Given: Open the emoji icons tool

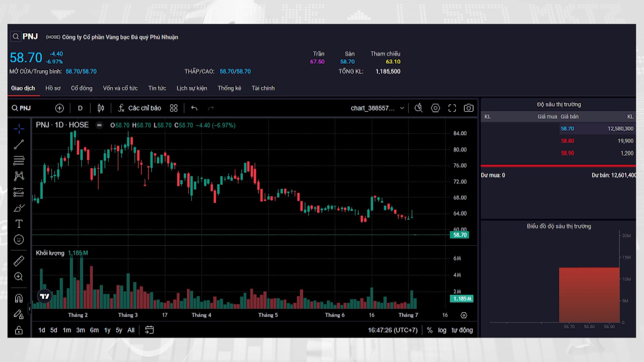Looking at the screenshot, I should [19, 239].
